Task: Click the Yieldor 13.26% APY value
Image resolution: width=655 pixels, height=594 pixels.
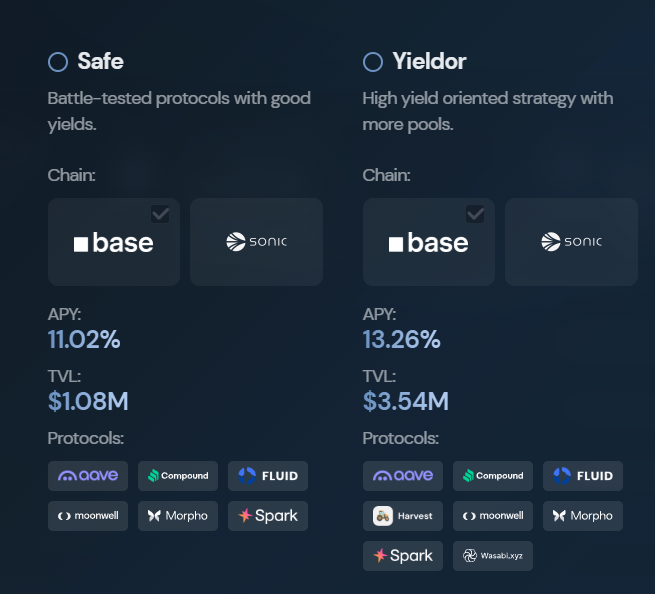Action: coord(401,340)
